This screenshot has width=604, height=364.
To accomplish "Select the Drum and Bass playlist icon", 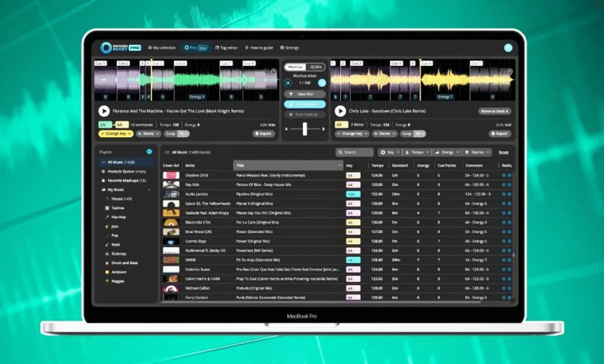I will [x=107, y=263].
